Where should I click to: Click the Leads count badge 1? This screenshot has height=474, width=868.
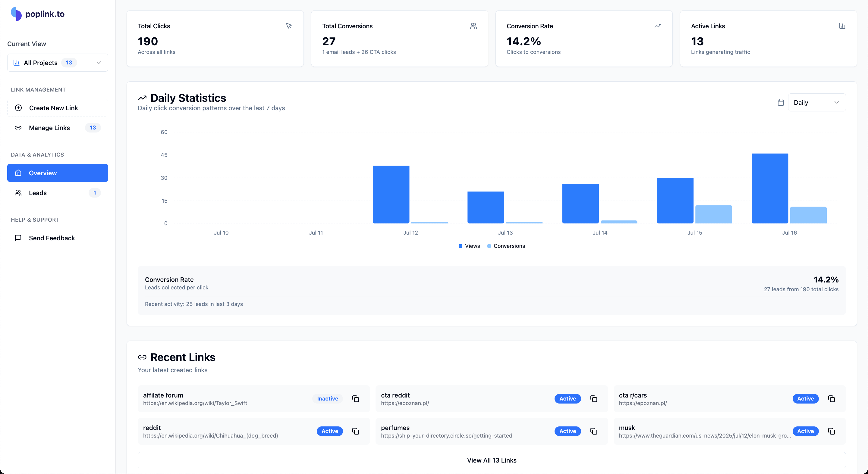click(95, 192)
